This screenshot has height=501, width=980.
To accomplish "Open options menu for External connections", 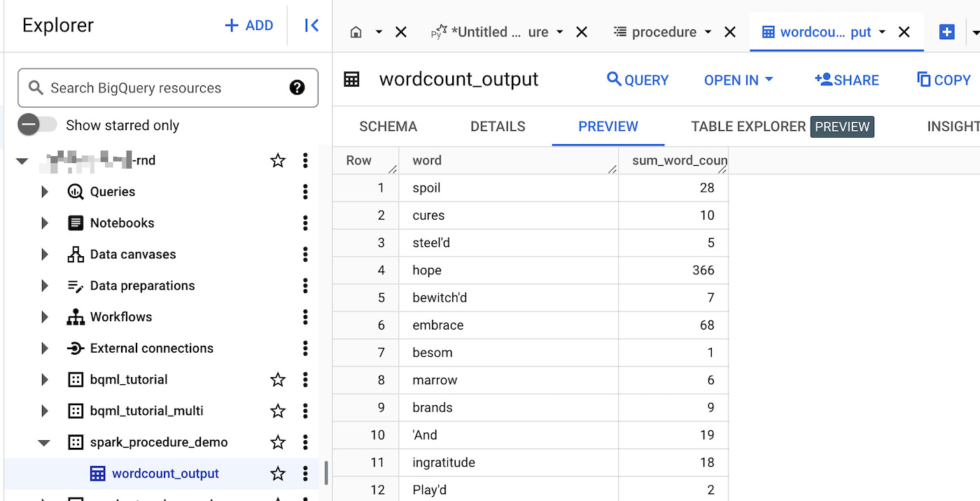I will (305, 348).
